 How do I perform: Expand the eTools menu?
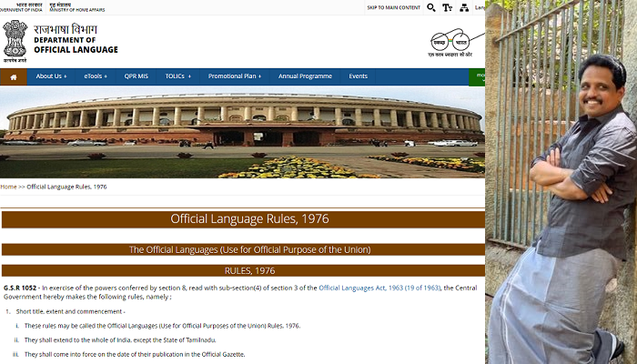[x=96, y=76]
